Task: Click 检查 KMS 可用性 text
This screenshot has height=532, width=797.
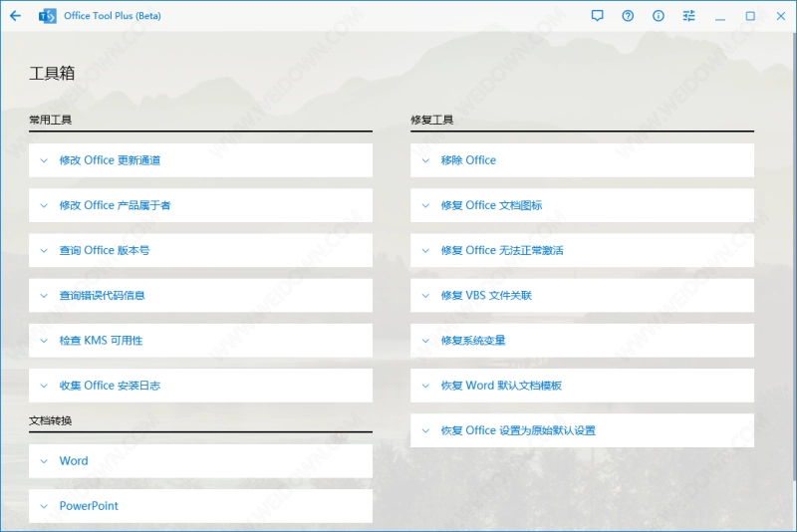Action: pyautogui.click(x=101, y=341)
